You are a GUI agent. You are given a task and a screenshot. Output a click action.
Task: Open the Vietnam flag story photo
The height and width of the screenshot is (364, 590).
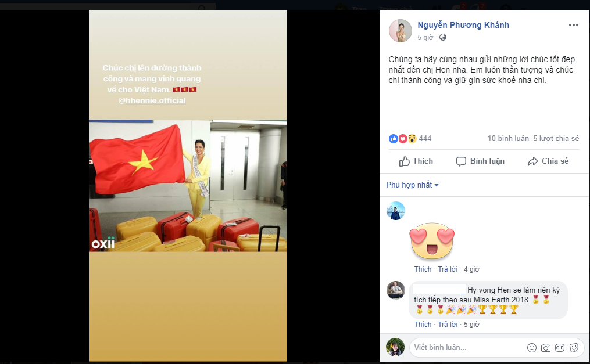[x=188, y=186]
